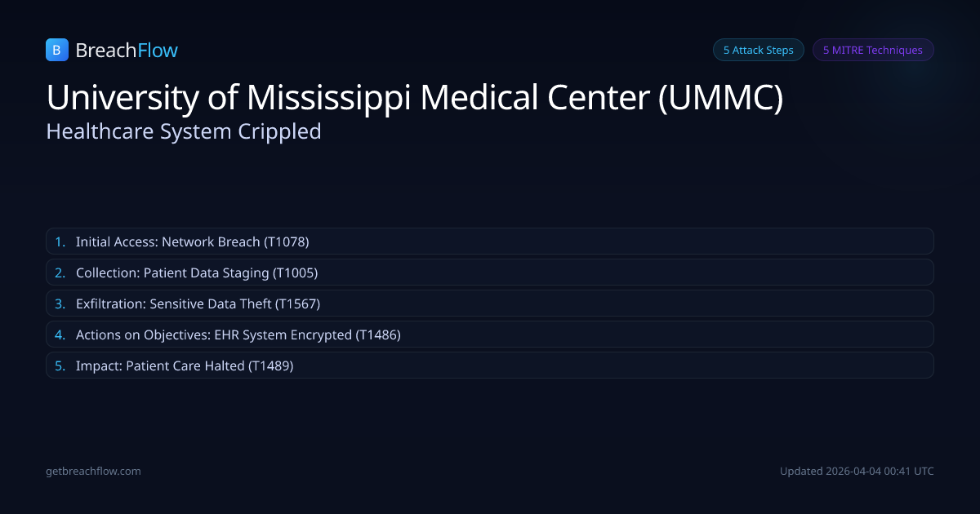980x514 pixels.
Task: Select the 5 Attack Steps badge
Action: [758, 50]
